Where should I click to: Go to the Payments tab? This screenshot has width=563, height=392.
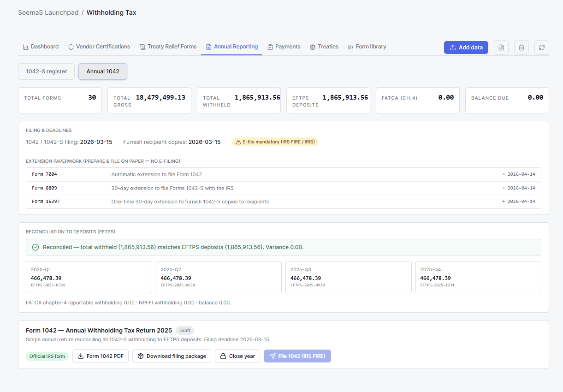click(284, 47)
